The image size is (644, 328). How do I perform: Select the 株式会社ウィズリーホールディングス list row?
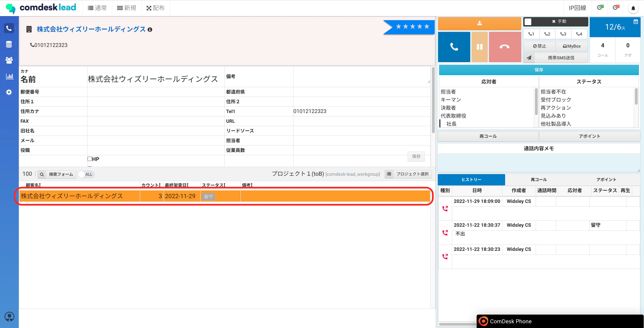224,196
